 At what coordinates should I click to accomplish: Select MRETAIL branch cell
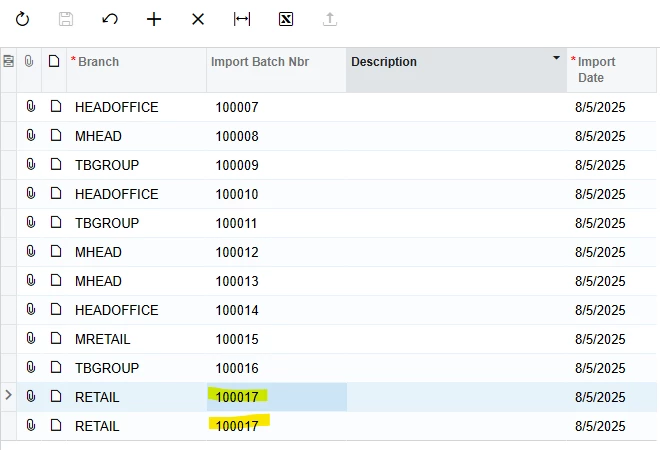click(136, 339)
